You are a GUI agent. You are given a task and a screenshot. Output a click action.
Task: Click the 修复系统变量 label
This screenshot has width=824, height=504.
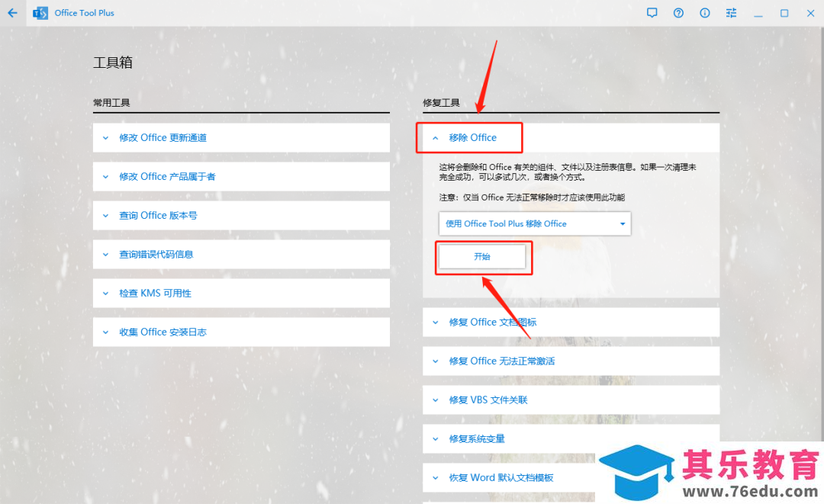click(477, 438)
